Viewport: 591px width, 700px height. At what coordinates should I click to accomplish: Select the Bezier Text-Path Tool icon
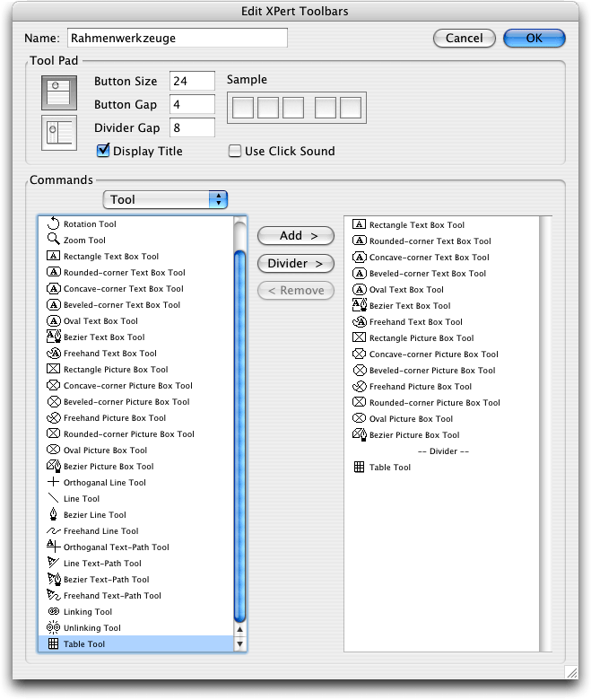tap(54, 579)
